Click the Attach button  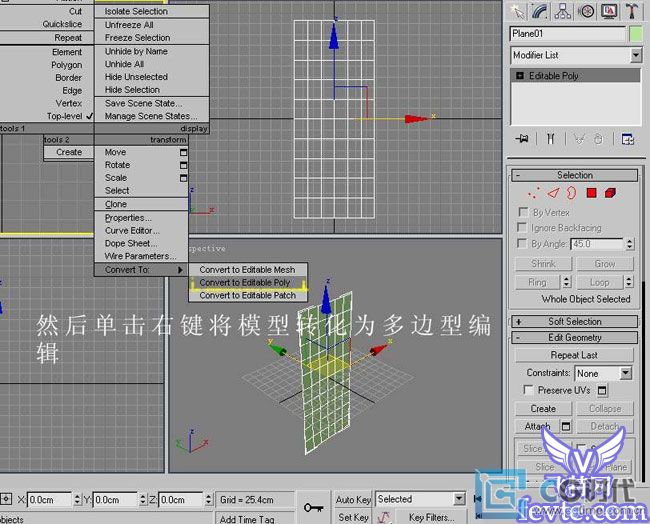(538, 426)
